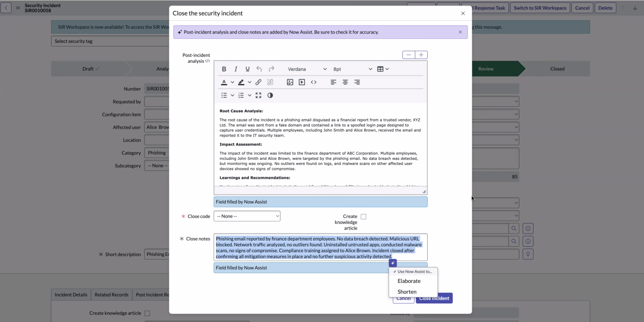
Task: Choose Shorten from Now Assist menu
Action: tap(407, 292)
